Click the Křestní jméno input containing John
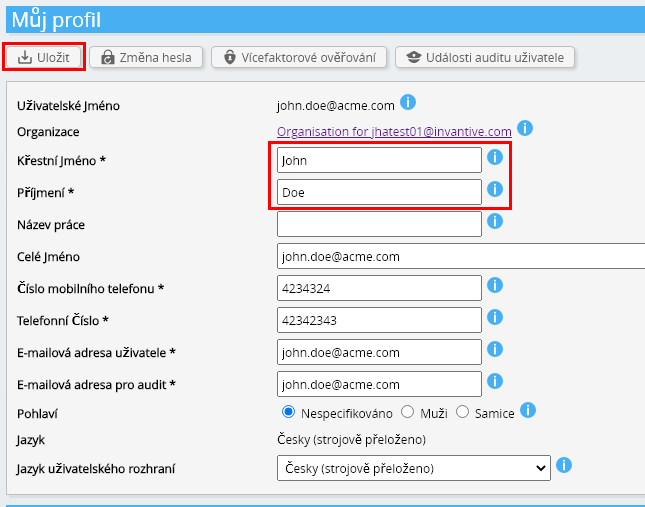Image resolution: width=645 pixels, height=507 pixels. coord(379,160)
